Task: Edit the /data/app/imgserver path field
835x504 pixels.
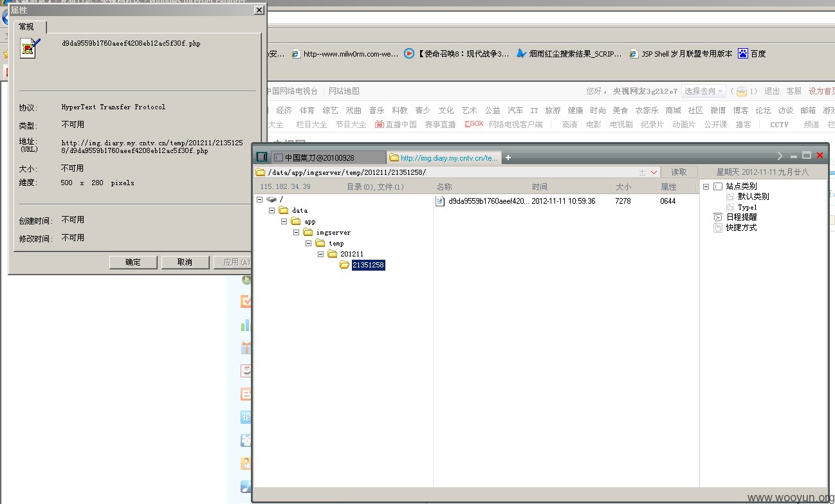Action: [x=450, y=172]
